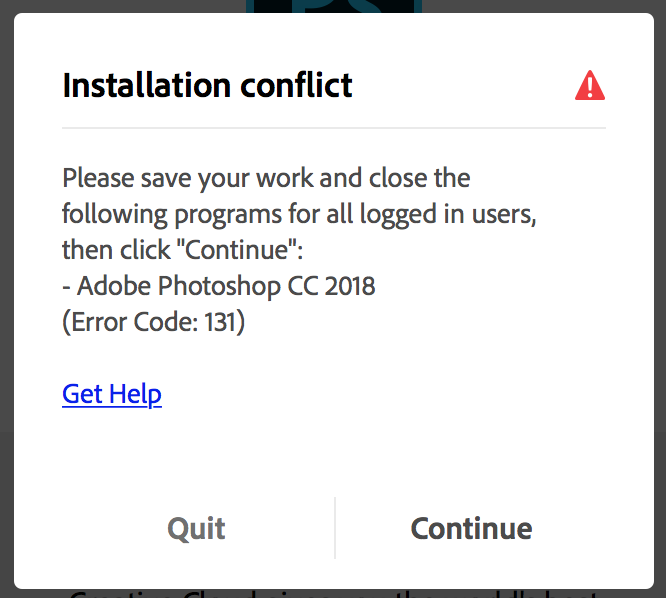Click the cut-off text beneath the dialog

point(334,593)
